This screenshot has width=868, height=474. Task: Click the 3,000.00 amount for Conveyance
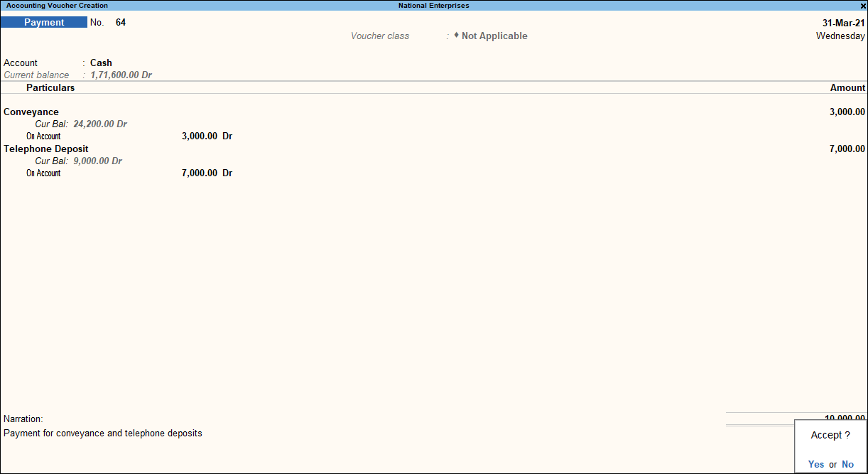pyautogui.click(x=847, y=112)
